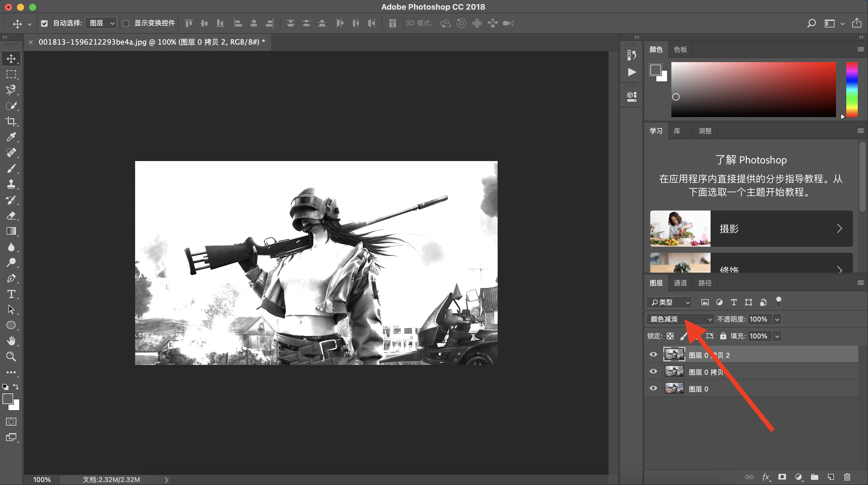Click the search magnifier in options bar
This screenshot has width=868, height=485.
[x=811, y=23]
